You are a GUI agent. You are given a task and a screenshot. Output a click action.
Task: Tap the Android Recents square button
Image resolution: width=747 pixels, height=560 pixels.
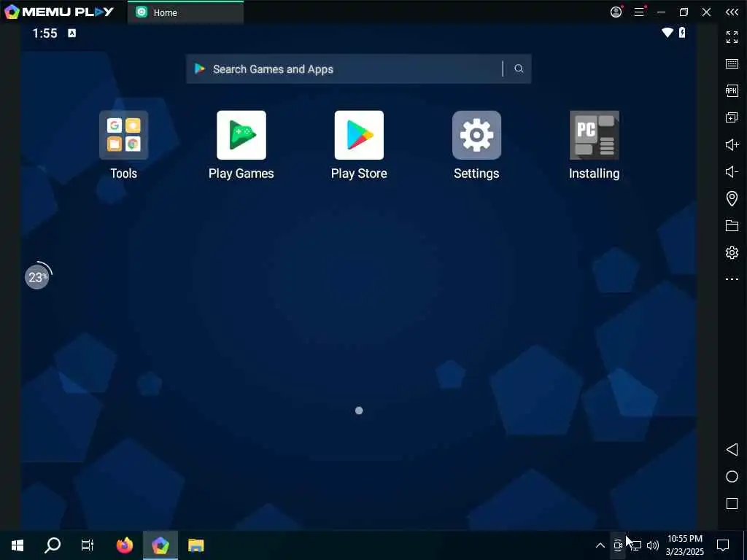[x=732, y=504]
